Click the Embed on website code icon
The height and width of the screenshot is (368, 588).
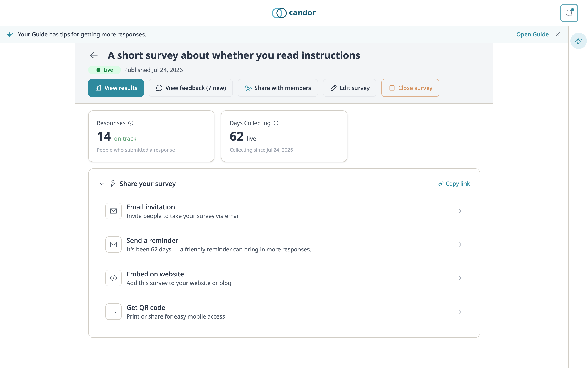coord(114,278)
